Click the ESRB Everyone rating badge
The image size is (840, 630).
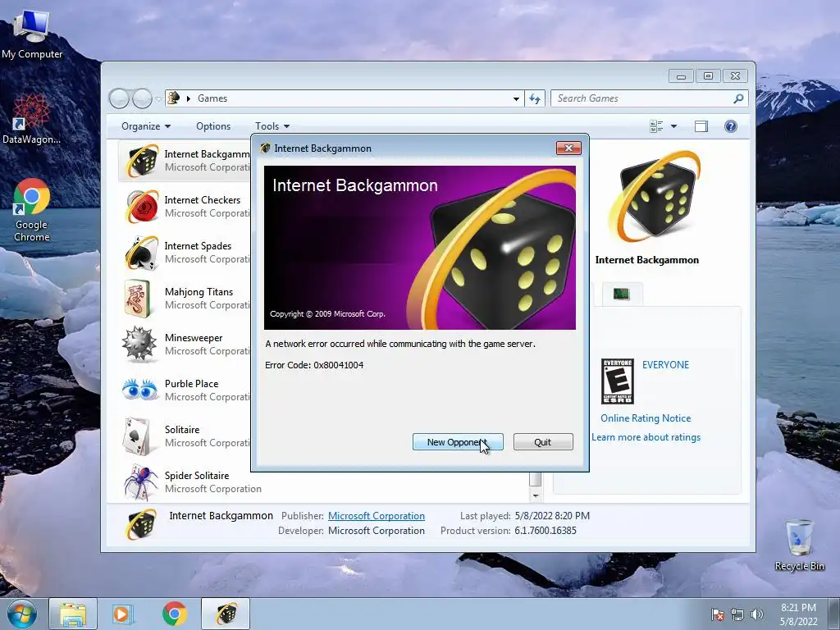tap(618, 381)
